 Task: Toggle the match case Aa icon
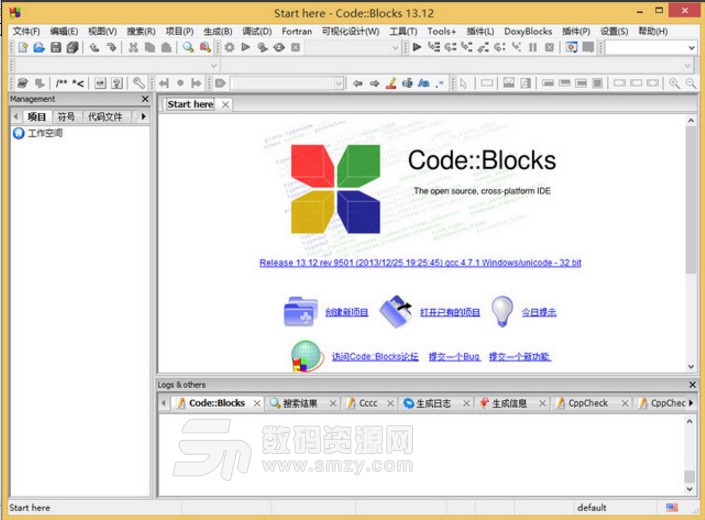coord(424,83)
